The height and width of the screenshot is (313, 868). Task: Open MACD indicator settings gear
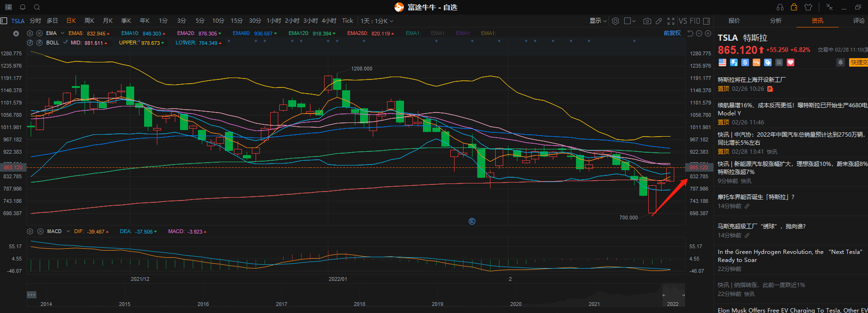pos(30,231)
